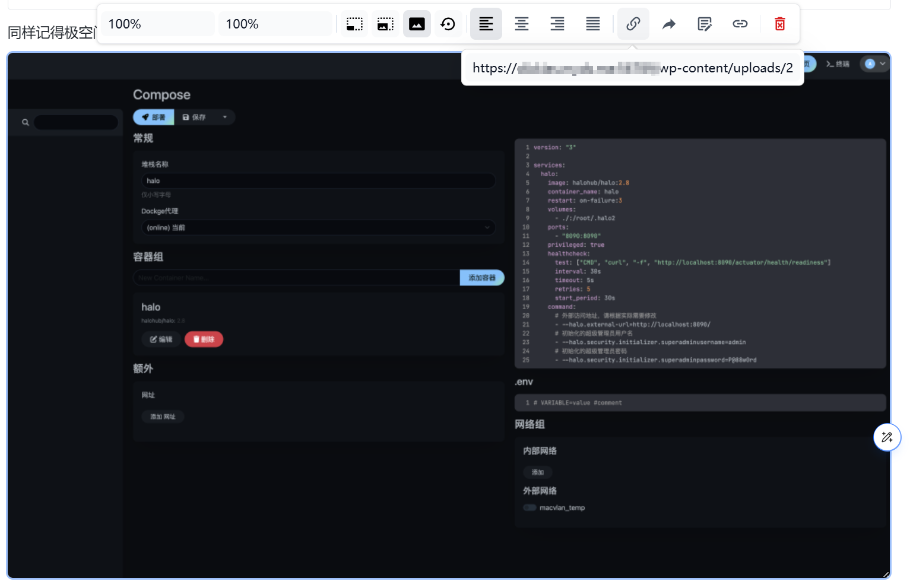
Task: Toggle the macvlan_temp network switch
Action: click(529, 508)
